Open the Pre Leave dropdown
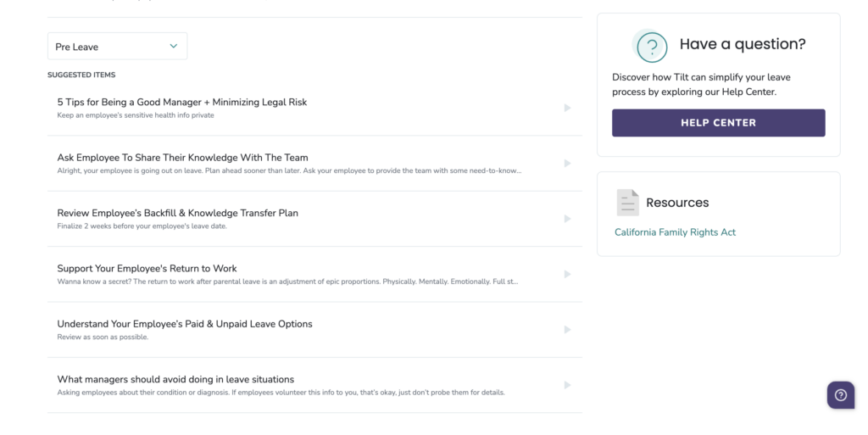The image size is (868, 435). tap(117, 47)
